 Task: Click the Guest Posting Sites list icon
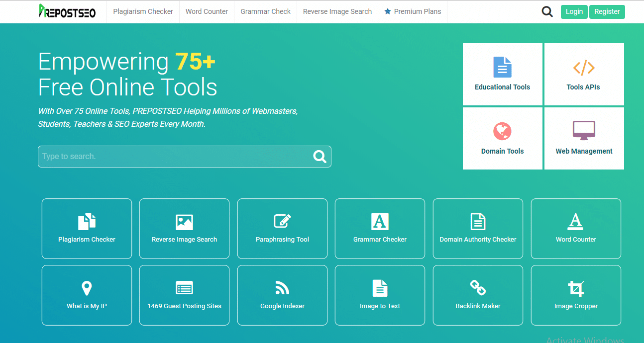pyautogui.click(x=184, y=288)
